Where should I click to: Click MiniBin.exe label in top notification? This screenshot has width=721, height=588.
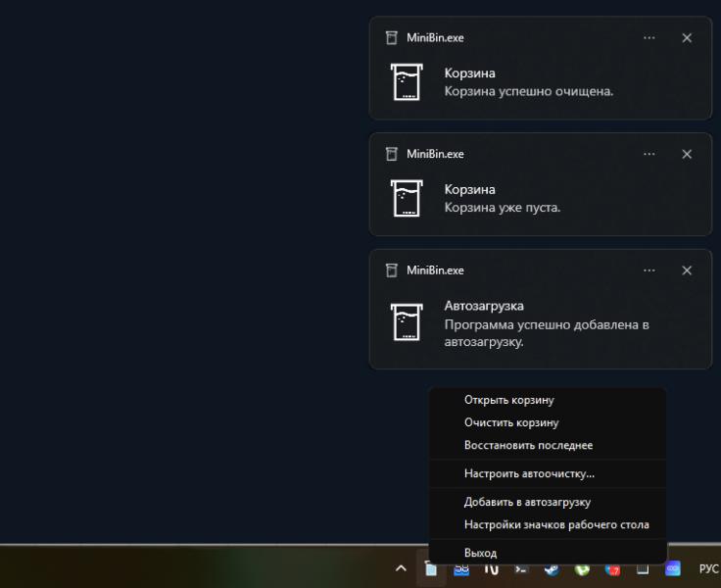[435, 37]
